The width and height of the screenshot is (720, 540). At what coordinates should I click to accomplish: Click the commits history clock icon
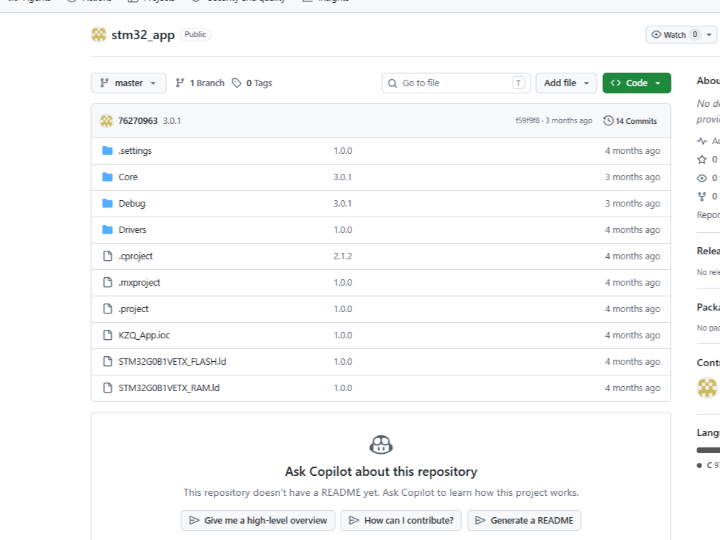pos(608,121)
